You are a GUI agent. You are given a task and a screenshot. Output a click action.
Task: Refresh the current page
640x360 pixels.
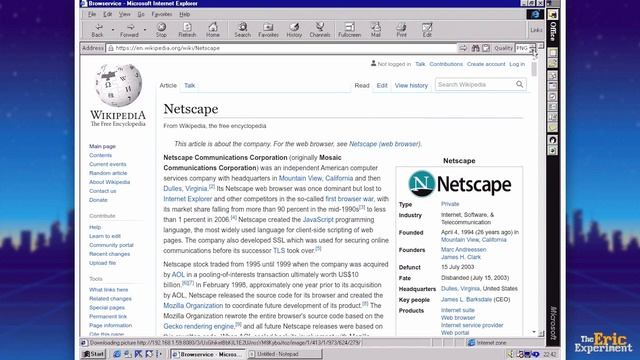pos(187,30)
